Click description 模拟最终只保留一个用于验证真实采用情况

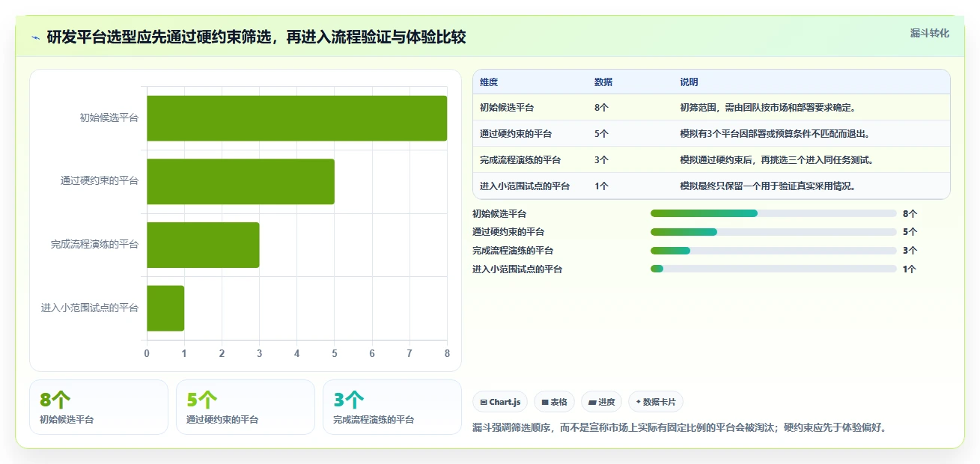767,186
